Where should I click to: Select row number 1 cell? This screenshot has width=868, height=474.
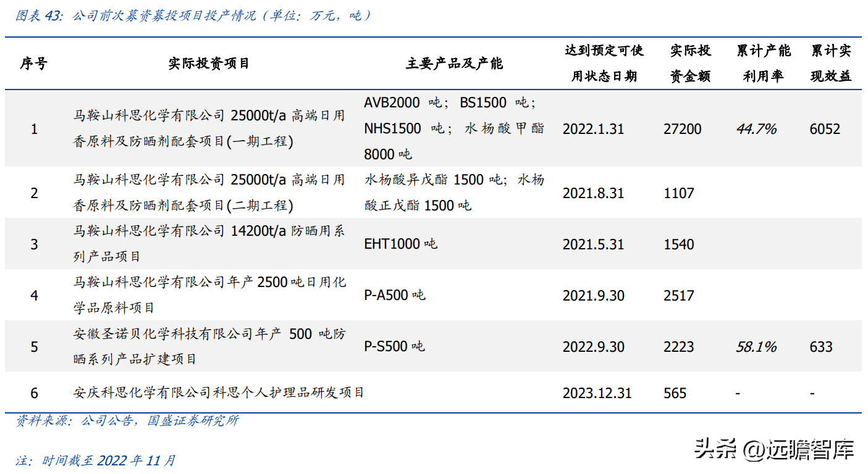[34, 129]
